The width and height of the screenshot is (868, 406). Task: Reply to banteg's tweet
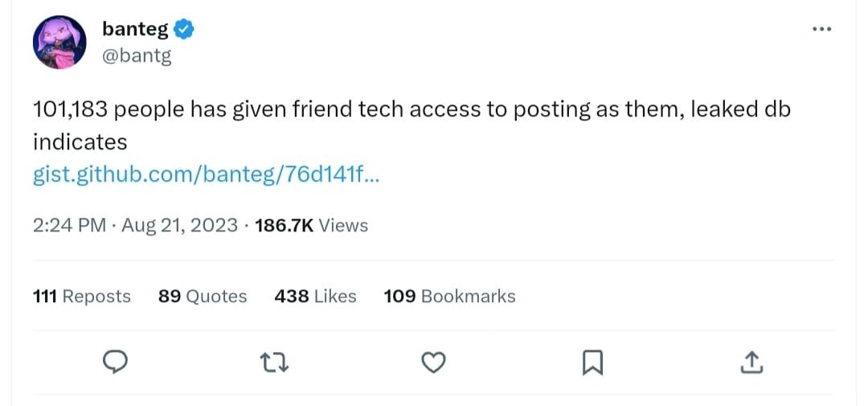tap(117, 363)
